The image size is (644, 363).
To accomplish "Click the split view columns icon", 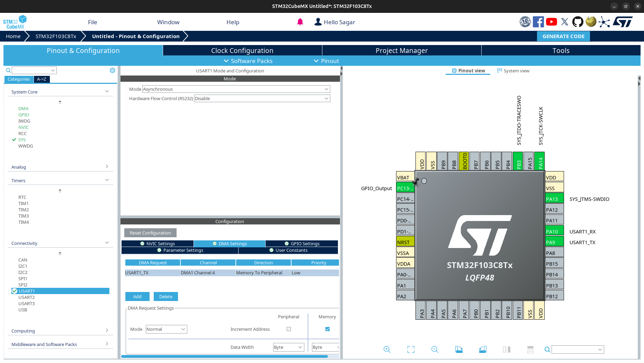I will 507,349.
